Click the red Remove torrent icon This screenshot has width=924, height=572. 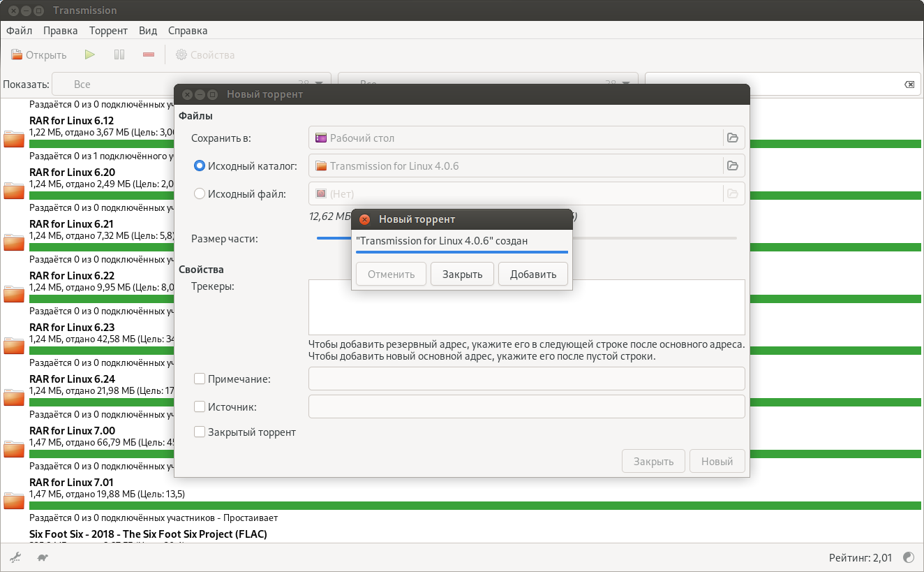(x=148, y=54)
